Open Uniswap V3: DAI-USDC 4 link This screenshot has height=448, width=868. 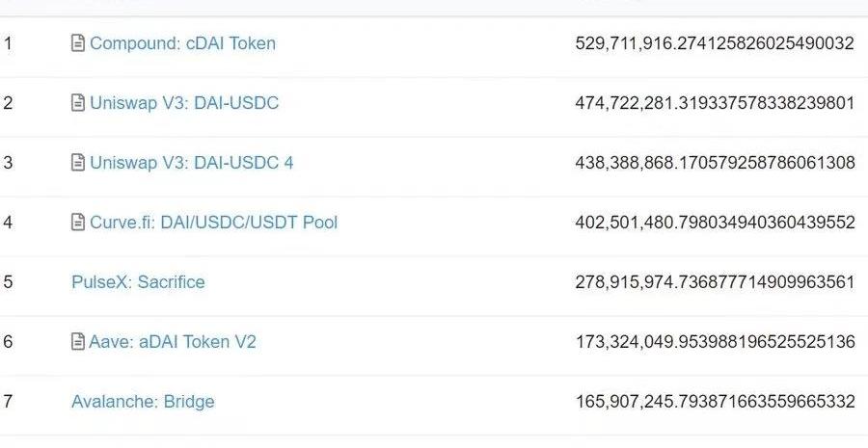192,163
